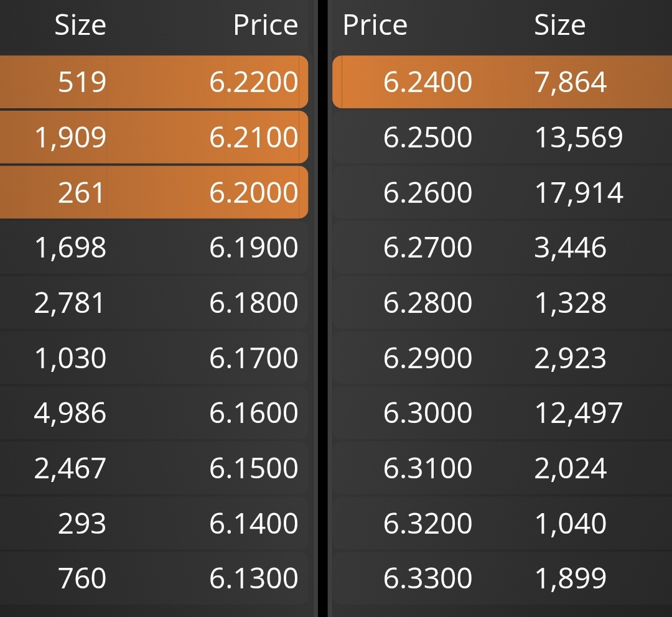
Task: Select the highlighted bid row at 6.2200
Action: tap(154, 82)
